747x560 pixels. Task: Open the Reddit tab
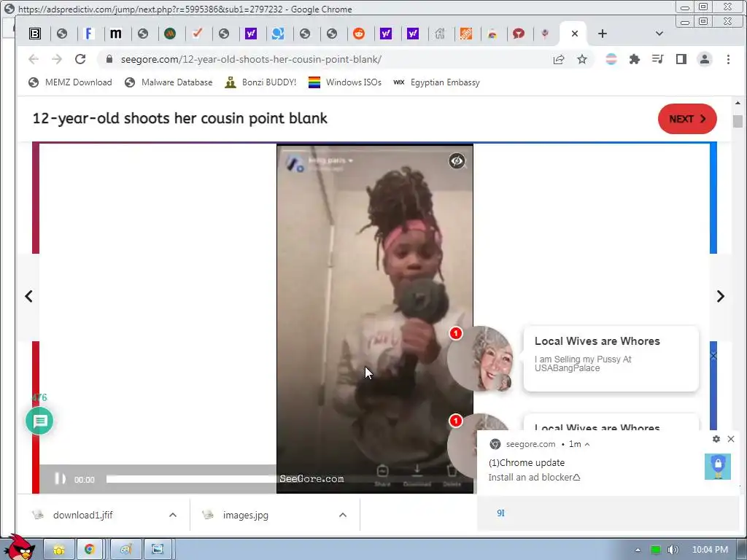tap(359, 34)
